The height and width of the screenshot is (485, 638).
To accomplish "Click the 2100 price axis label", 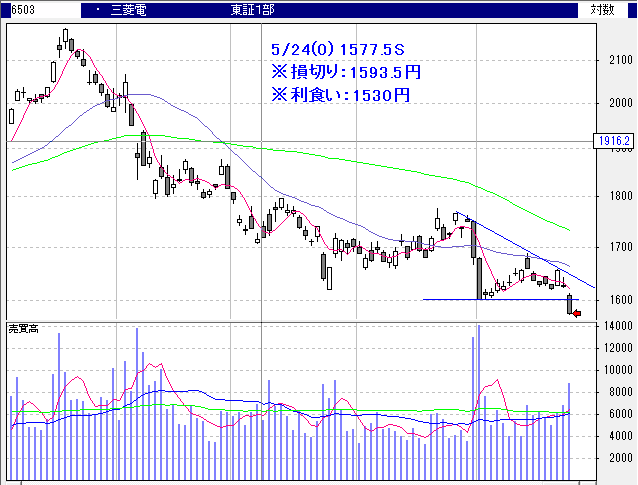I will pyautogui.click(x=620, y=61).
